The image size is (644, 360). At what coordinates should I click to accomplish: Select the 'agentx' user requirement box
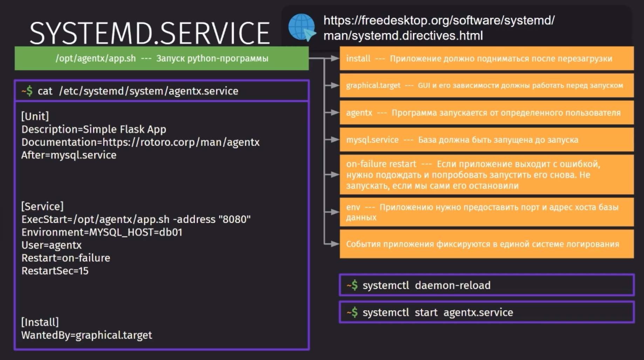pyautogui.click(x=487, y=113)
